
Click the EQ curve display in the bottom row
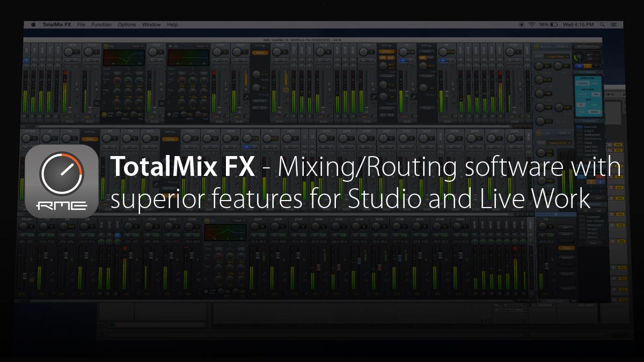225,232
